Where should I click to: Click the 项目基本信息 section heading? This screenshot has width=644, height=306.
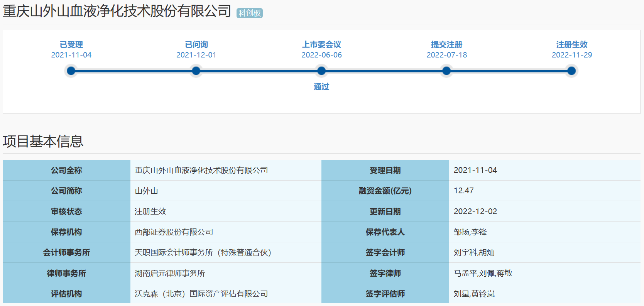coord(43,141)
